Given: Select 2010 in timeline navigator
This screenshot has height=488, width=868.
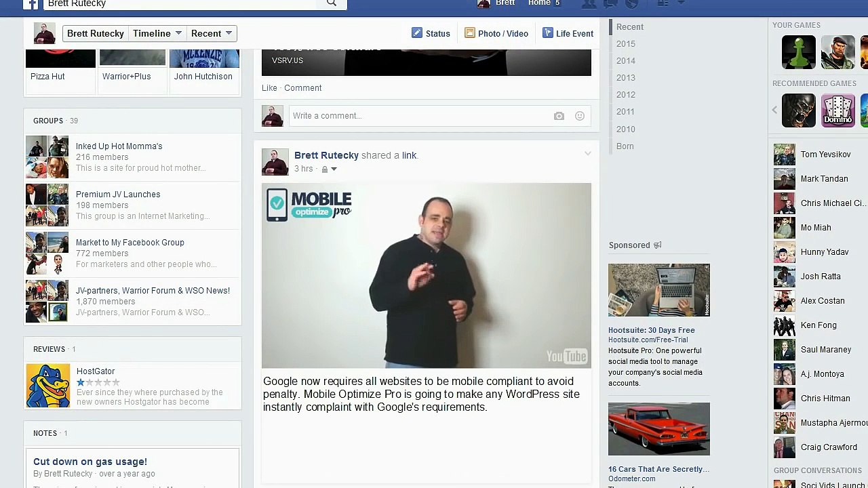Looking at the screenshot, I should tap(626, 129).
